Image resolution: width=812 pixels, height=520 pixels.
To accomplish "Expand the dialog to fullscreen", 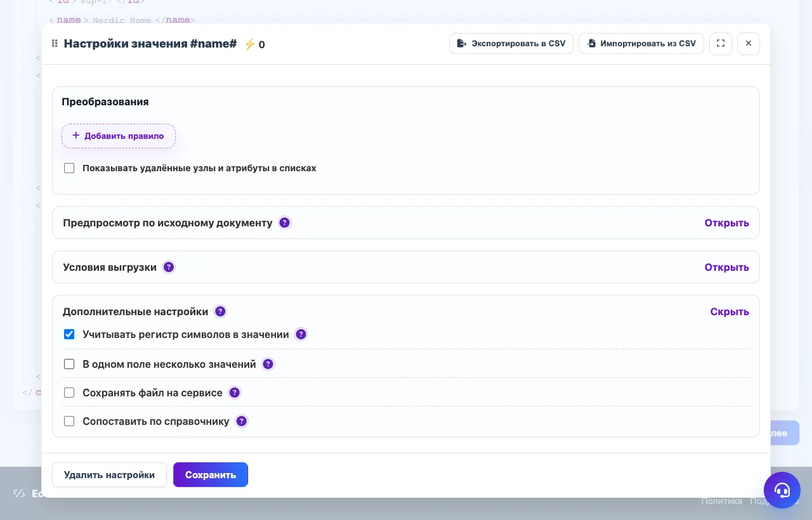I will 721,44.
